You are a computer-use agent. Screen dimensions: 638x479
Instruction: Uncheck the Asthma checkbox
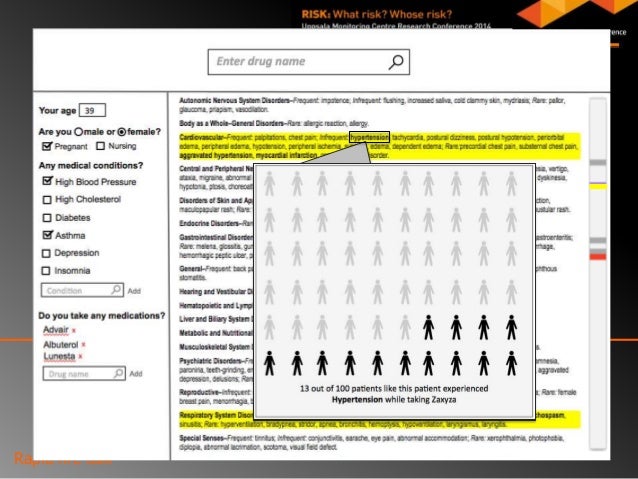tap(47, 235)
